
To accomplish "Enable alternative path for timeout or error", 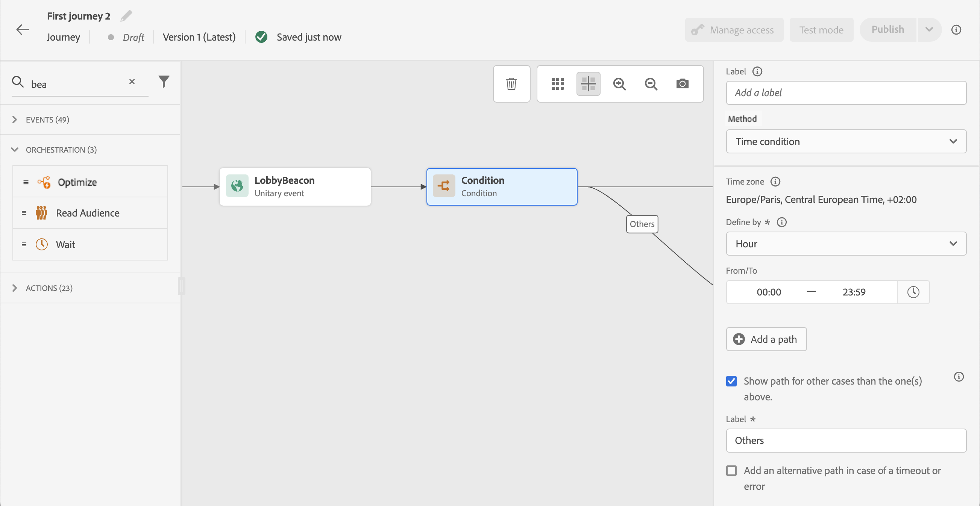I will pyautogui.click(x=731, y=470).
